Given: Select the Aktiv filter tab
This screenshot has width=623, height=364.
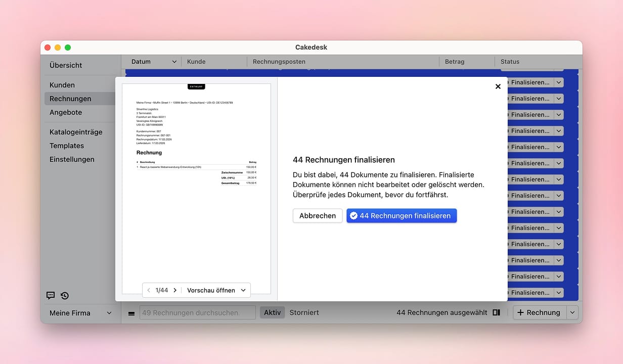Looking at the screenshot, I should [273, 312].
